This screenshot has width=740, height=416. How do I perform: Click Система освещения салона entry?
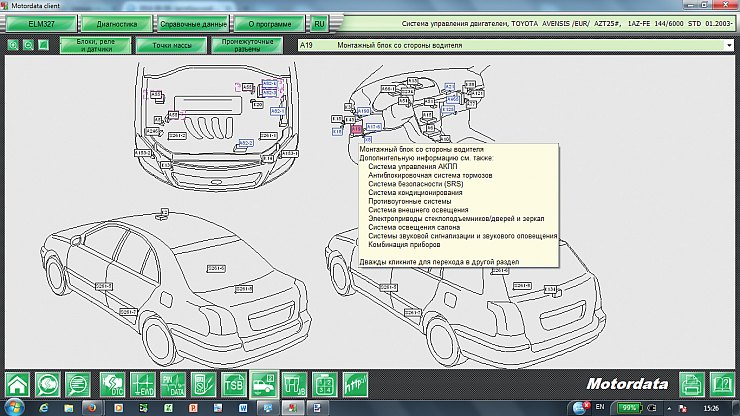(x=414, y=227)
